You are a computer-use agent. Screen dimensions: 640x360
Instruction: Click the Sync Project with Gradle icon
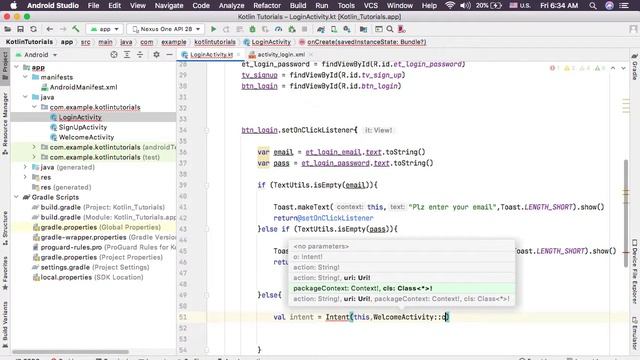point(321,29)
